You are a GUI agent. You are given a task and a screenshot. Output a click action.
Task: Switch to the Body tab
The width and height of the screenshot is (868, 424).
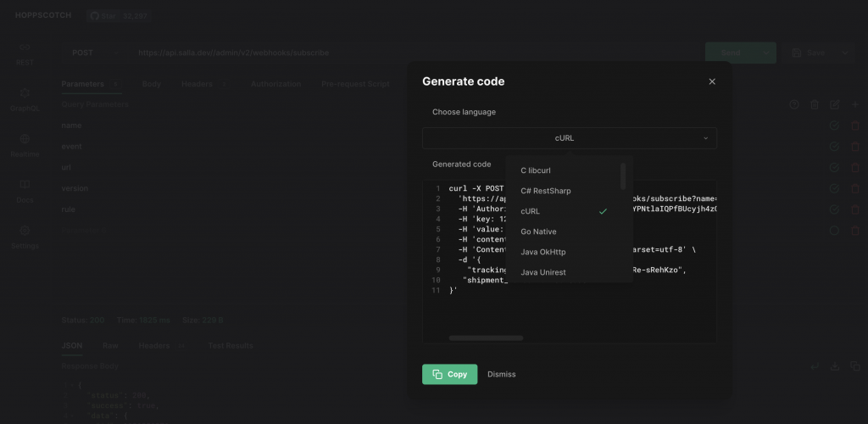151,84
